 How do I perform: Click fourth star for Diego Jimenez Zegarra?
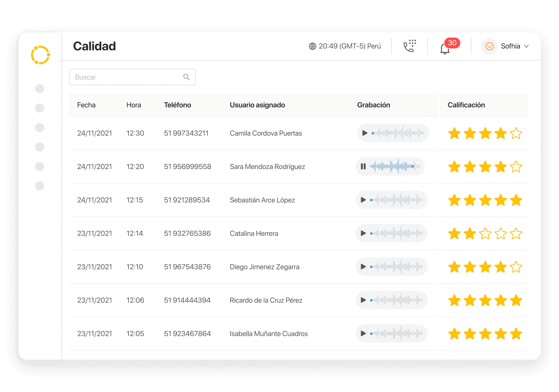click(x=501, y=267)
